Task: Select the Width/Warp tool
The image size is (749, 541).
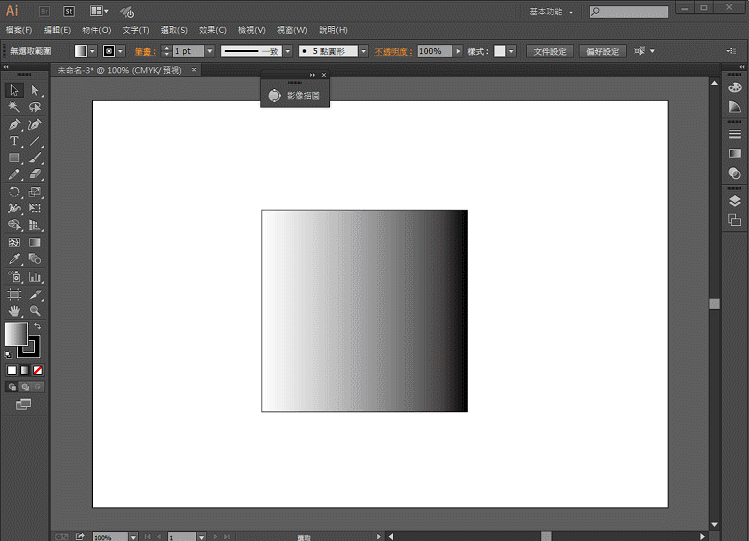Action: point(14,208)
